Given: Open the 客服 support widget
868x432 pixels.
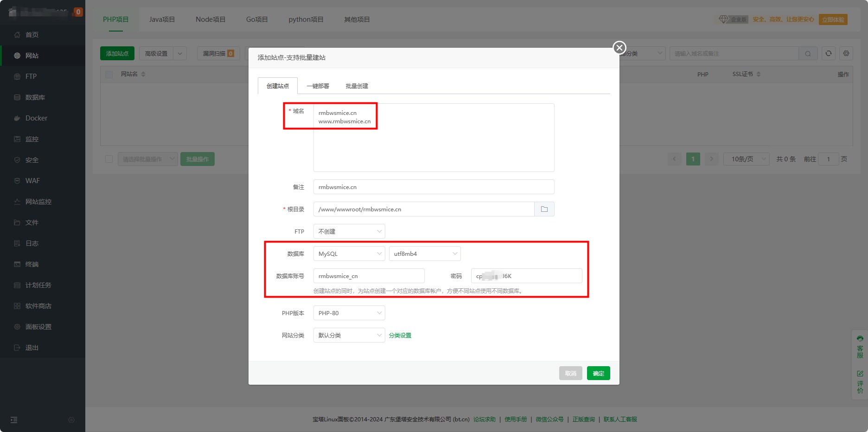Looking at the screenshot, I should click(860, 347).
